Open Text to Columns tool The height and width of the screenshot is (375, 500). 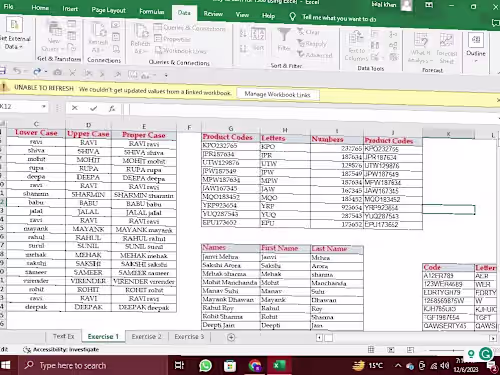click(356, 46)
